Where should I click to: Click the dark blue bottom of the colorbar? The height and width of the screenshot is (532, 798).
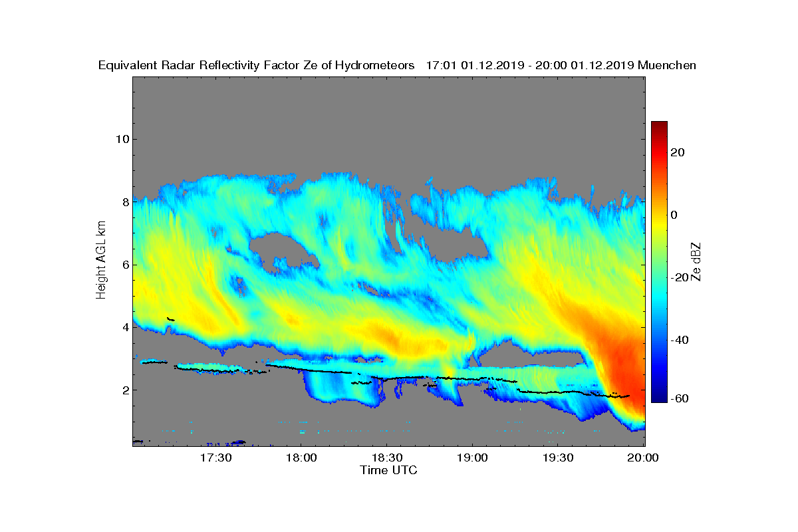[659, 396]
